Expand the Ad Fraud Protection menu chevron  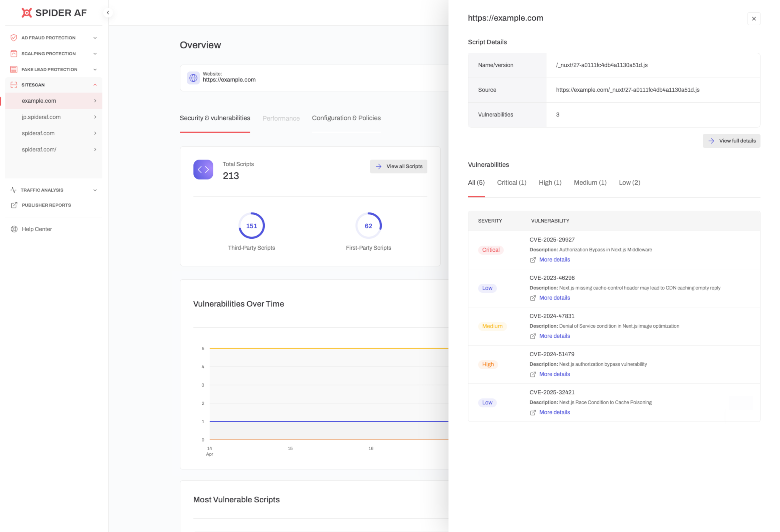(95, 38)
